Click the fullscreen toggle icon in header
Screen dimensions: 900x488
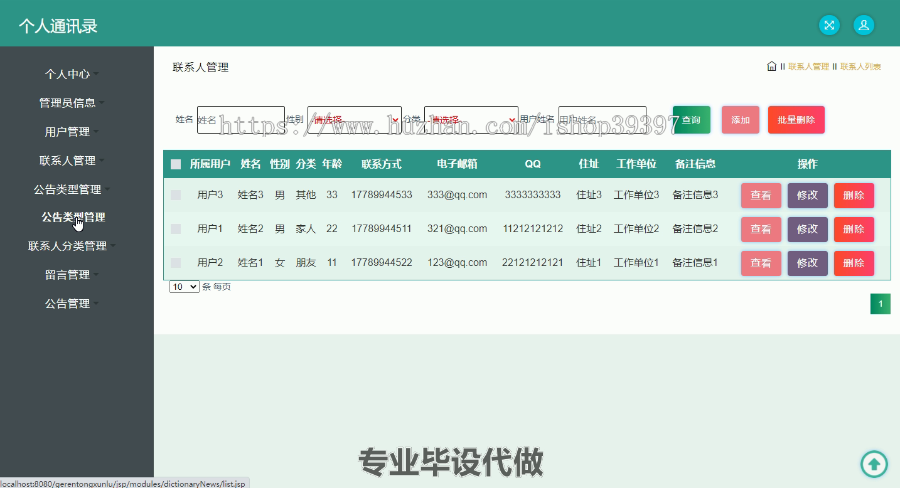coord(829,25)
